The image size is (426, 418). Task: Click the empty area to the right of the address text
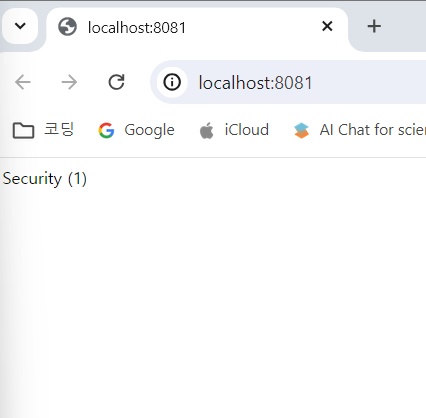point(368,82)
